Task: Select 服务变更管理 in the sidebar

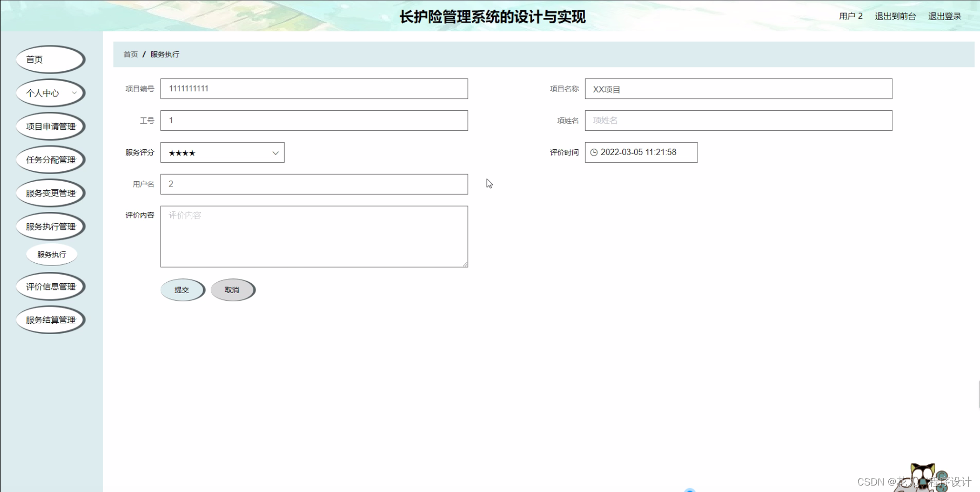Action: [50, 192]
